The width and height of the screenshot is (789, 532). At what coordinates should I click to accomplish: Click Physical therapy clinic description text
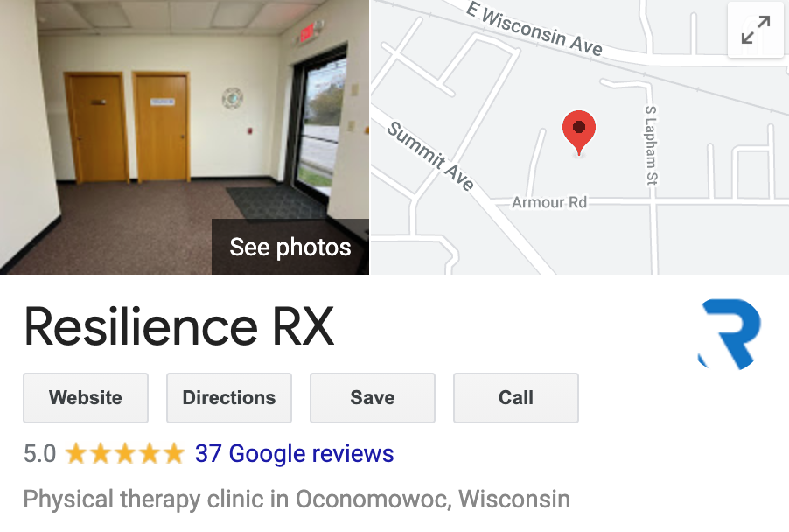pos(297,500)
